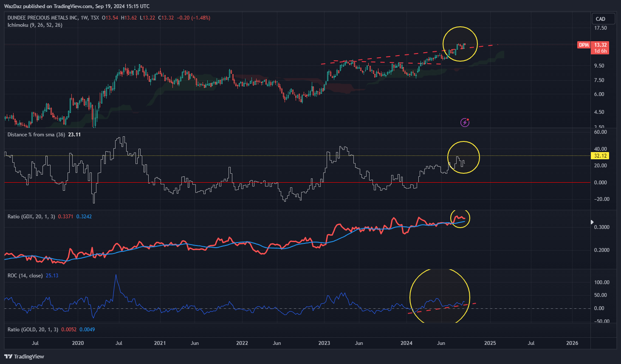Click the high value H13.62
The height and width of the screenshot is (364, 621).
(x=129, y=18)
